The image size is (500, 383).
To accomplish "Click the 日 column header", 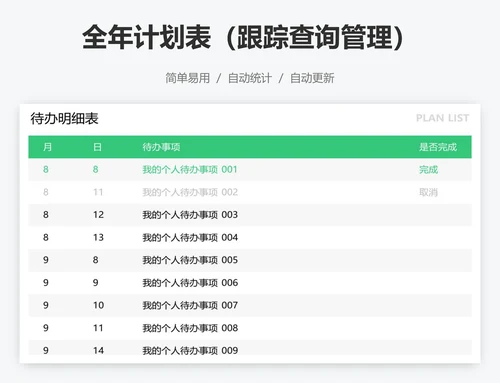I will (97, 147).
